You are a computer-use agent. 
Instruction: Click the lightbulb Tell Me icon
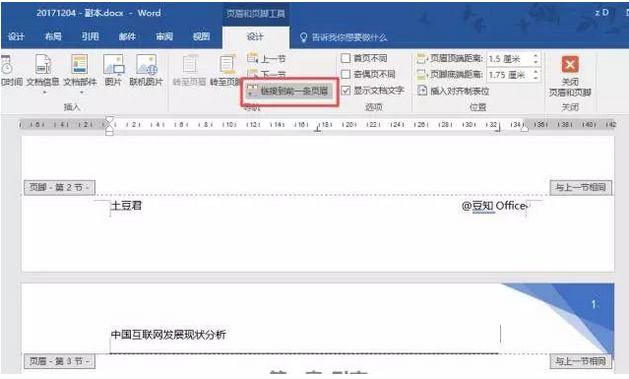click(x=303, y=37)
